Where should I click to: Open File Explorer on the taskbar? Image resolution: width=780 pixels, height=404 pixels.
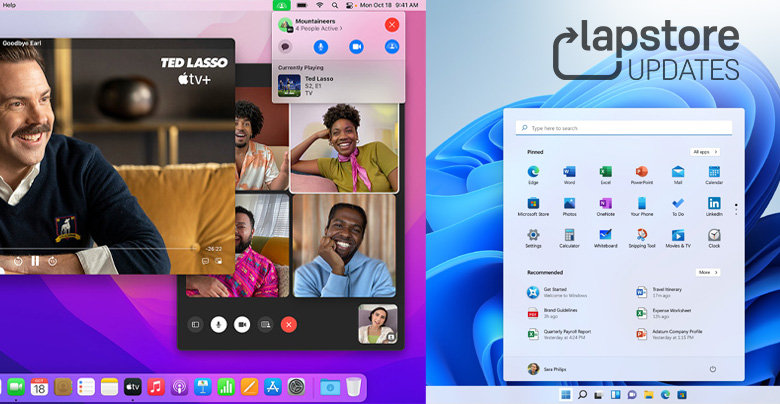(x=649, y=395)
